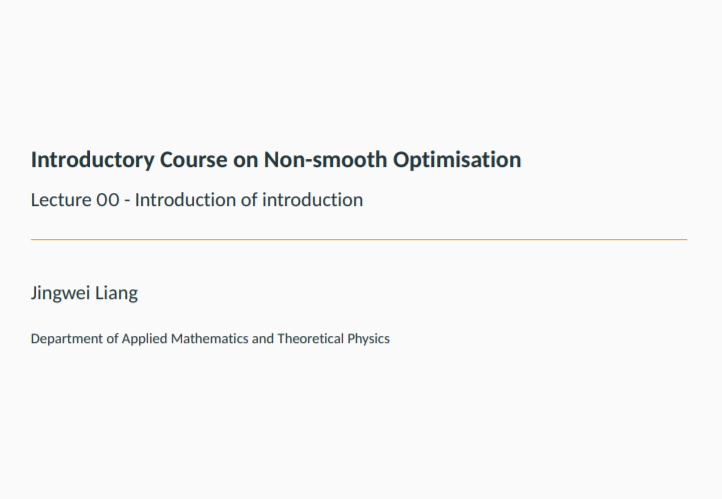This screenshot has height=499, width=722.
Task: Click the orange horizontal divider line
Action: [x=359, y=240]
